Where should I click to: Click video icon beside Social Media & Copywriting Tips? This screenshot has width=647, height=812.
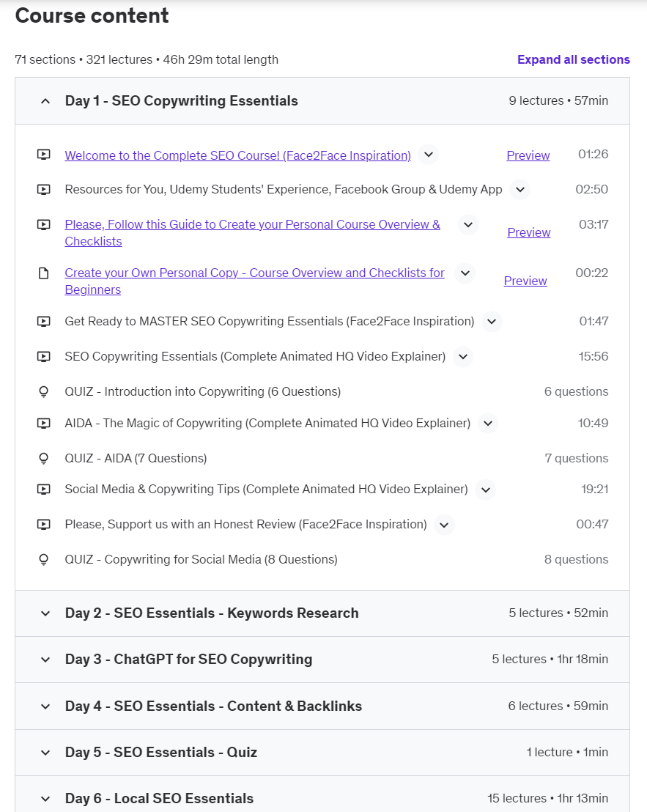pyautogui.click(x=44, y=490)
